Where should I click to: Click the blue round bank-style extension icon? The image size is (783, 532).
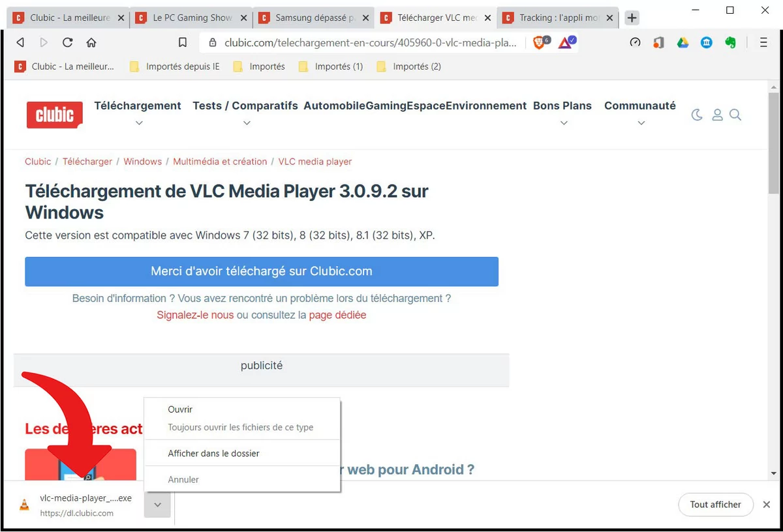click(707, 42)
